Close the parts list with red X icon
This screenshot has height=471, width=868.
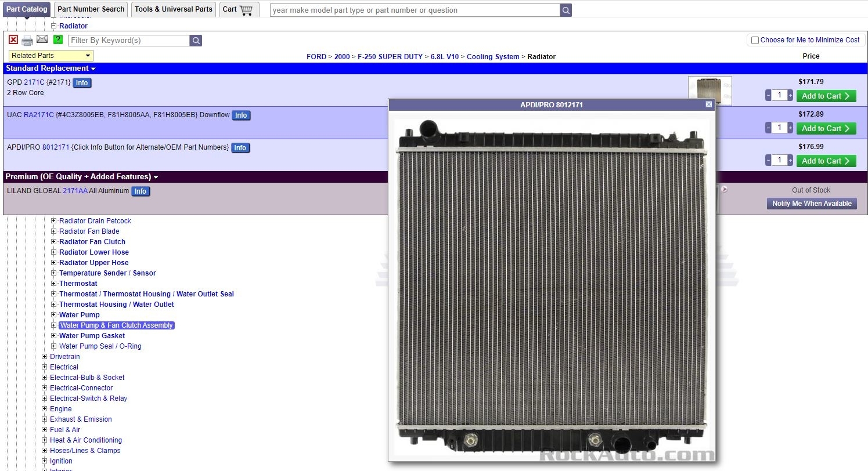pos(13,40)
